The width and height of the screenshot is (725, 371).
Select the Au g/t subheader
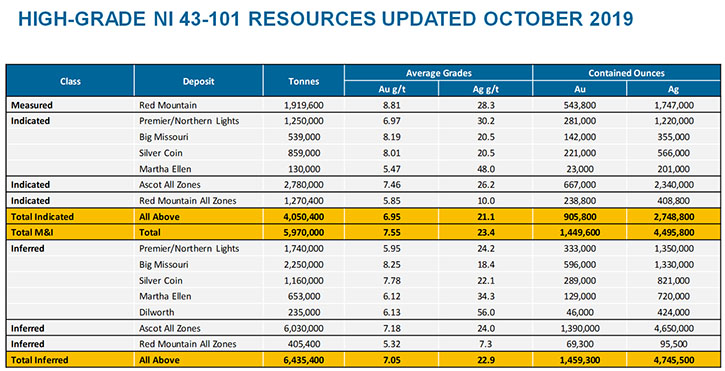tap(391, 89)
